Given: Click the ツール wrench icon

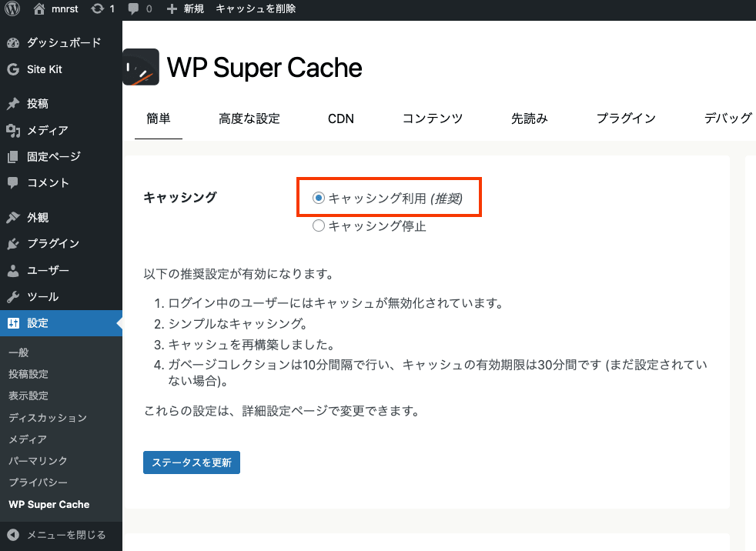Looking at the screenshot, I should point(13,296).
